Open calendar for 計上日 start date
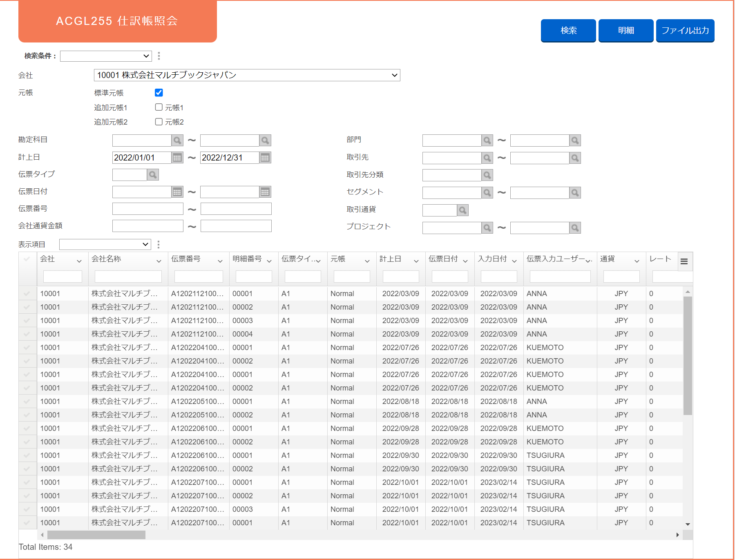 [x=177, y=158]
